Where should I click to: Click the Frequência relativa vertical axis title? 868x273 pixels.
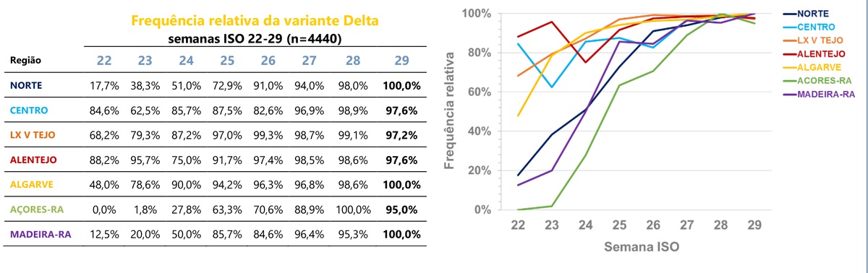449,110
